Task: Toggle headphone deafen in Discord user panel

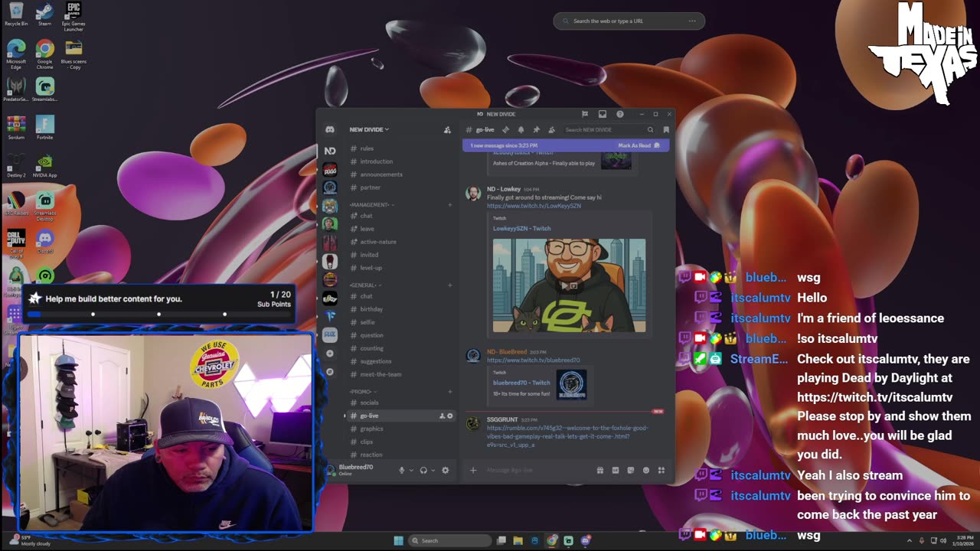Action: [x=423, y=470]
